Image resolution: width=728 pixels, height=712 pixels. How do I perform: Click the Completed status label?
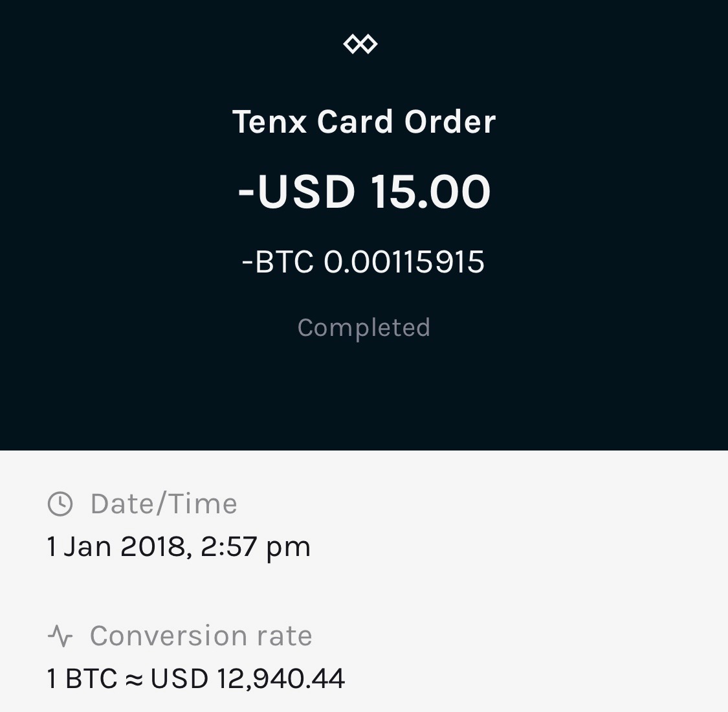click(364, 328)
